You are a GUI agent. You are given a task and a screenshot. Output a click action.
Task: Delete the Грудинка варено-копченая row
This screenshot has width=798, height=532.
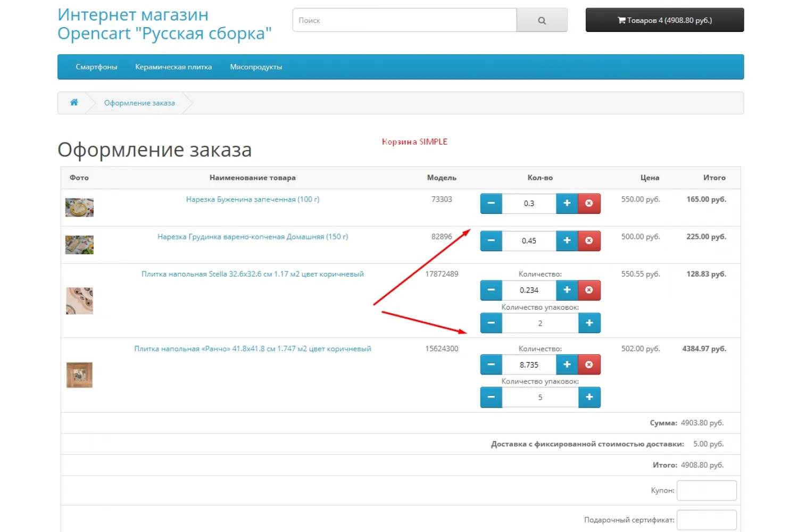click(x=589, y=240)
